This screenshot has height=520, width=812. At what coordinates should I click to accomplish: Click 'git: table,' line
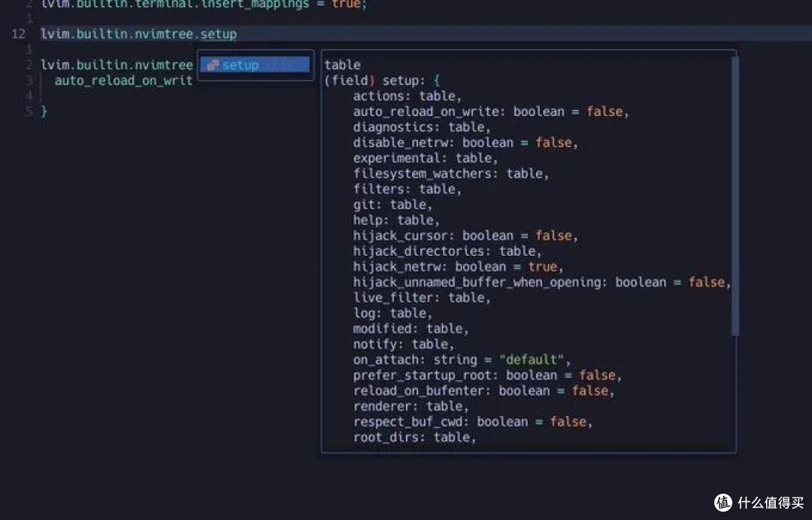[392, 205]
